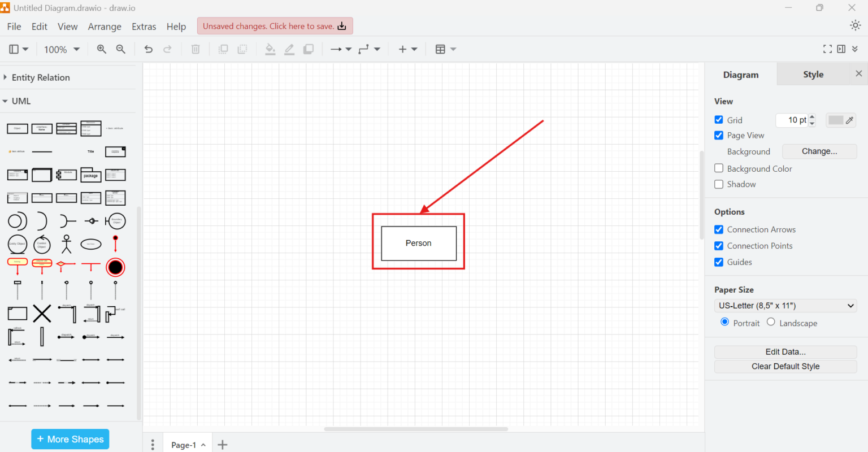
Task: Click the Edit Data button
Action: tap(785, 351)
